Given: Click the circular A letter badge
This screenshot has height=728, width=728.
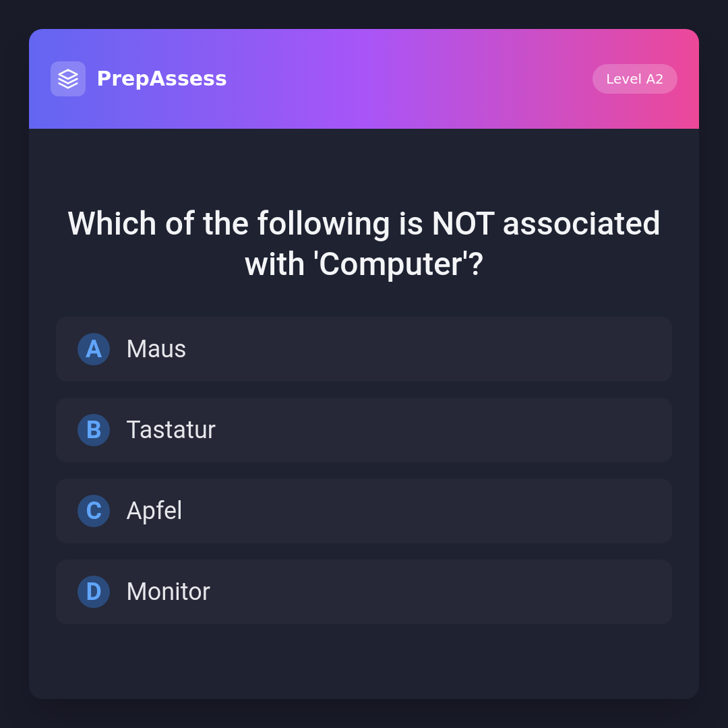Looking at the screenshot, I should tap(94, 349).
